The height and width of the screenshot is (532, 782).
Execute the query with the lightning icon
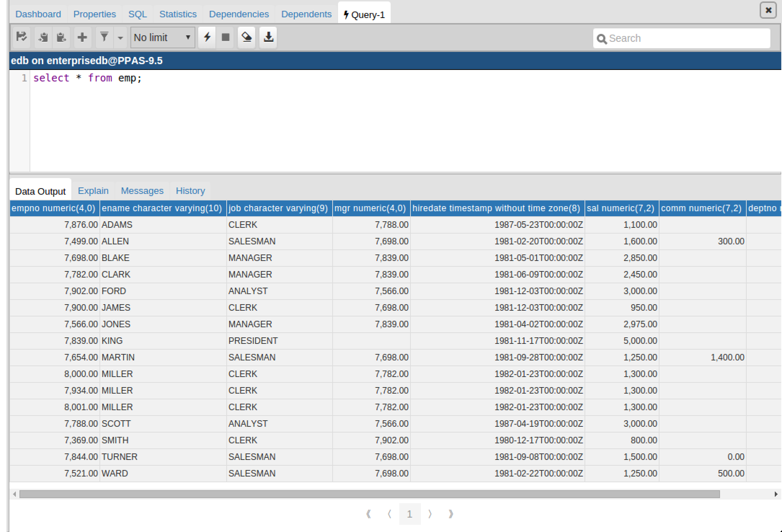(x=207, y=37)
